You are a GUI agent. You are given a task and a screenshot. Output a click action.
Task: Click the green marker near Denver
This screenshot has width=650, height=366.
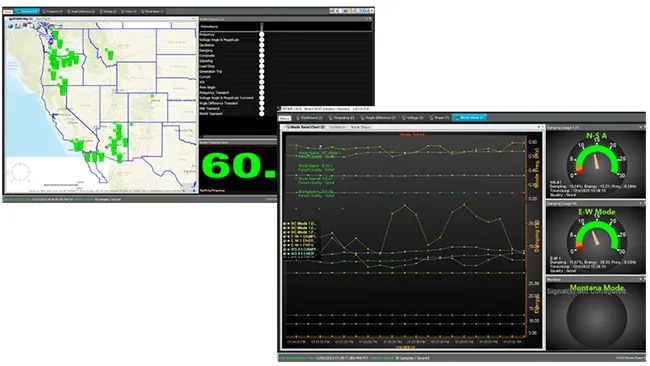click(153, 96)
